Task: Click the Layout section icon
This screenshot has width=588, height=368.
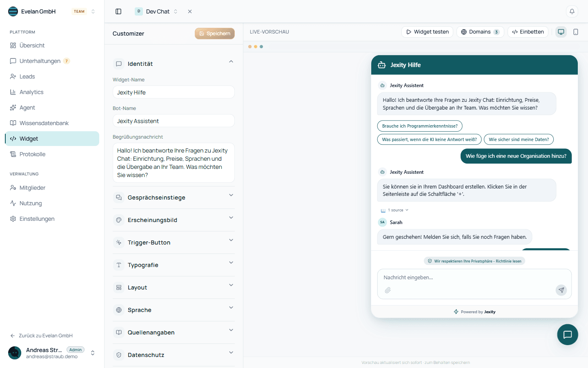Action: tap(119, 287)
